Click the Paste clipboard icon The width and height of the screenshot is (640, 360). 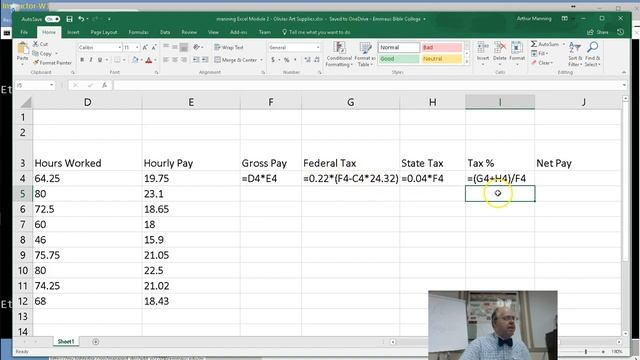[x=22, y=49]
